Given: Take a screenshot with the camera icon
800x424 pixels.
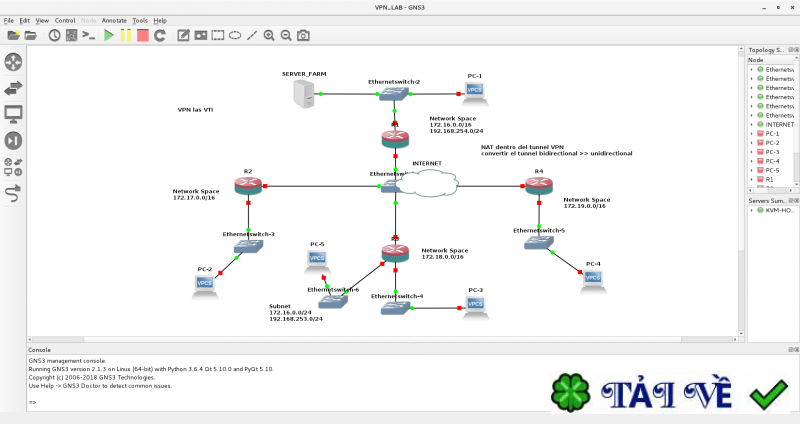Looking at the screenshot, I should point(303,35).
